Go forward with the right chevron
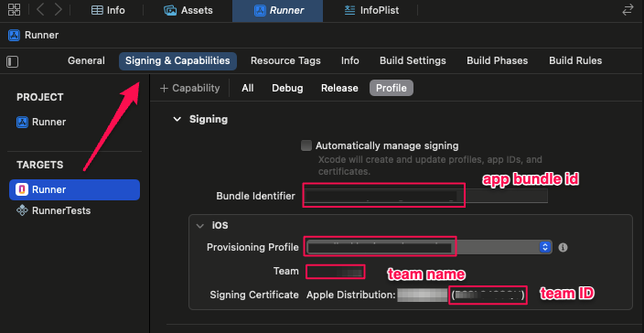 tap(59, 9)
